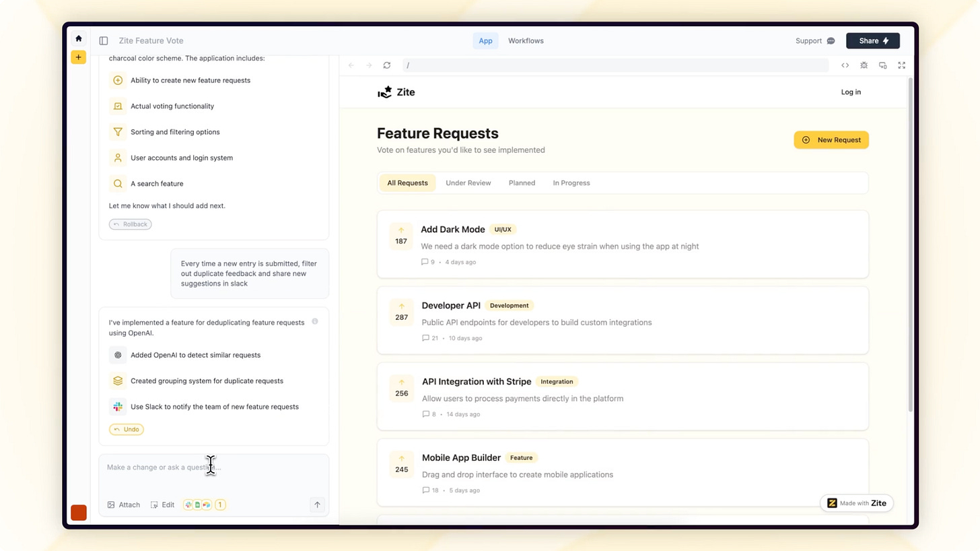Open comments on Mobile App Builder

[429, 490]
